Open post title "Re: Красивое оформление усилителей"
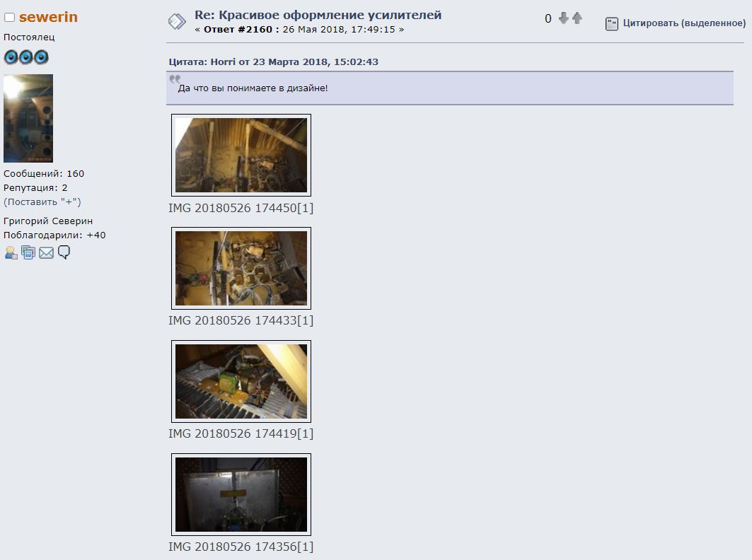This screenshot has width=752, height=560. [318, 15]
